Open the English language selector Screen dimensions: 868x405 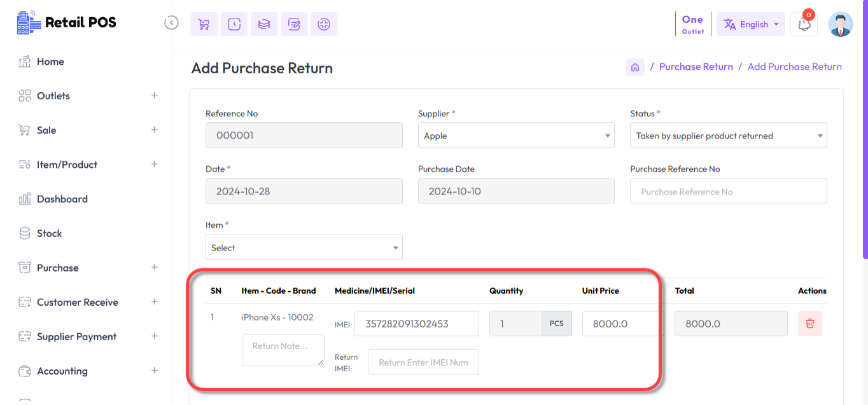(751, 24)
